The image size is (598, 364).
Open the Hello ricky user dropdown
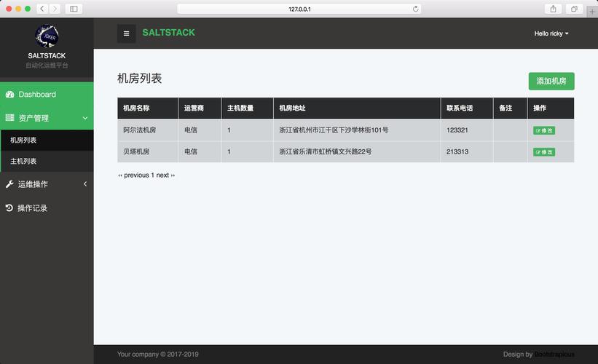click(x=551, y=33)
